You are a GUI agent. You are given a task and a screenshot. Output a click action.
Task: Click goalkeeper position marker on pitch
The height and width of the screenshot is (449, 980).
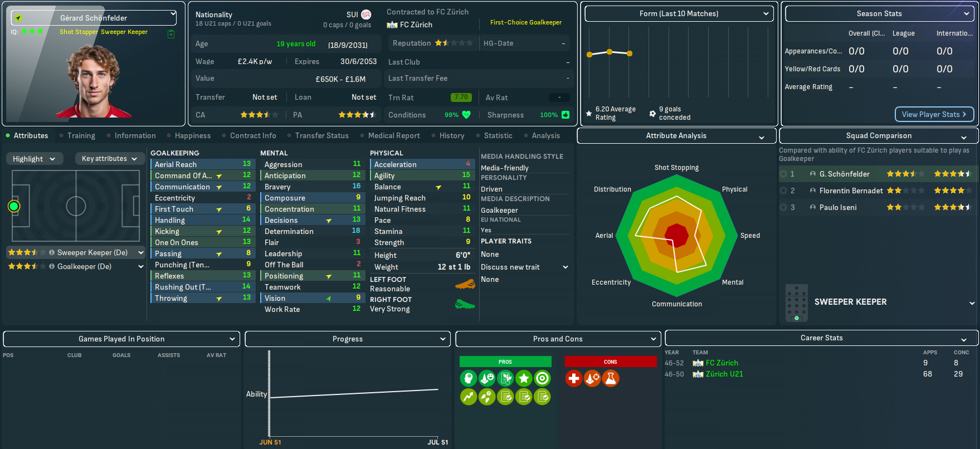click(14, 207)
